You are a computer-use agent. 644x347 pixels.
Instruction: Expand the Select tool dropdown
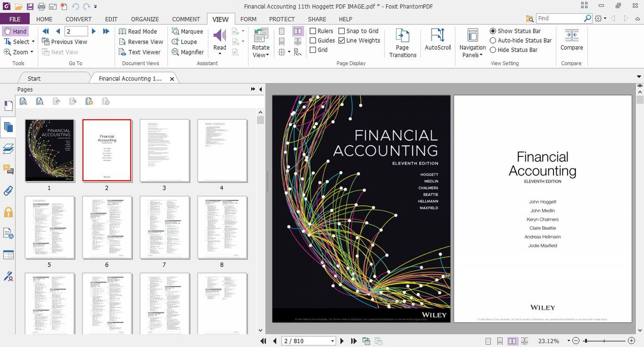33,42
